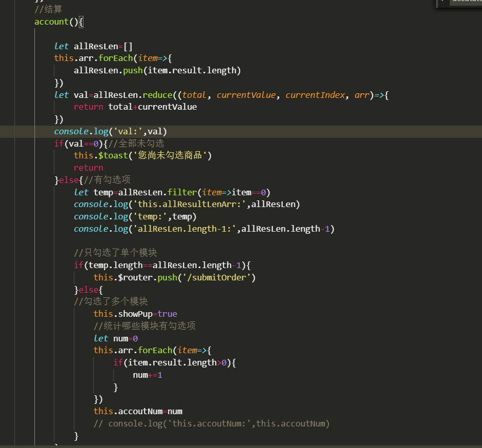This screenshot has width=482, height=448.
Task: Click 'currentIndex' parameter in reduce callback
Action: click(x=315, y=95)
